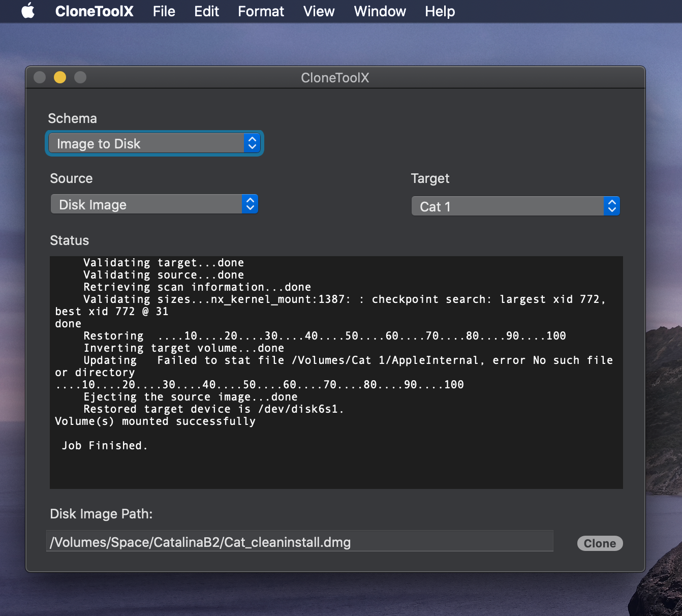Click the Source label

(x=72, y=178)
